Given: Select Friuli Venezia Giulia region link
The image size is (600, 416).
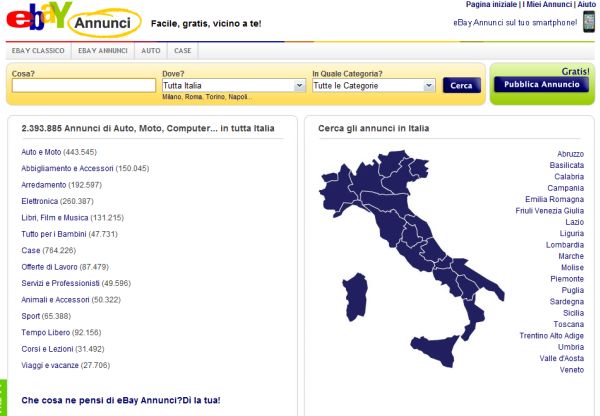Looking at the screenshot, I should pyautogui.click(x=549, y=211).
